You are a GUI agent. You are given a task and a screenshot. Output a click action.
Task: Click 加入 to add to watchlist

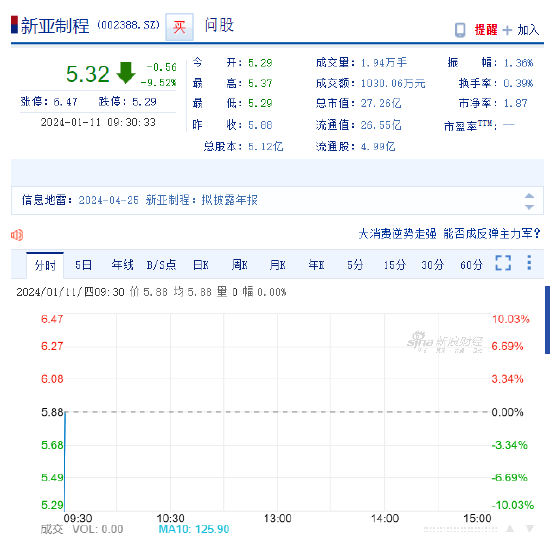pos(528,30)
